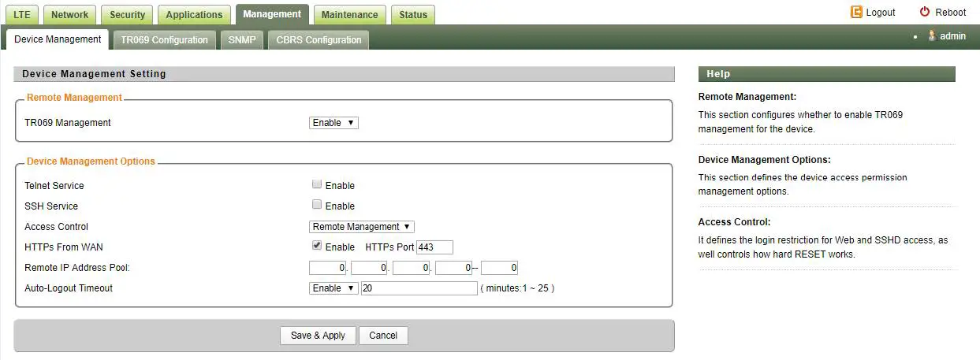
Task: Select the Management tab
Action: [272, 13]
